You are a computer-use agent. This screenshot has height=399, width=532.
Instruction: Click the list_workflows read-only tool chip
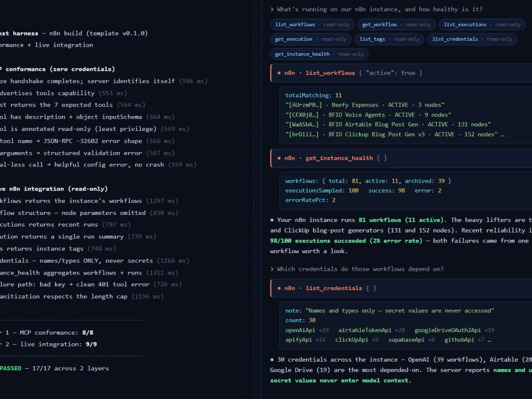[312, 24]
